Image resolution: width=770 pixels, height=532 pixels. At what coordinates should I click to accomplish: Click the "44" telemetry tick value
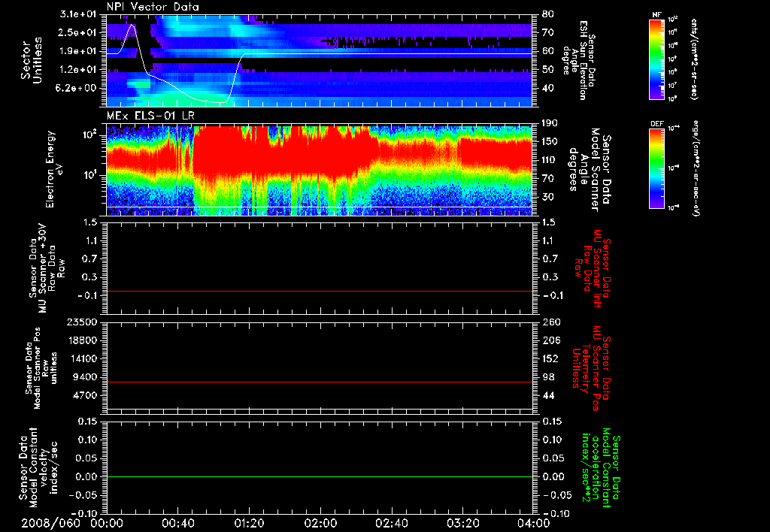coord(547,395)
